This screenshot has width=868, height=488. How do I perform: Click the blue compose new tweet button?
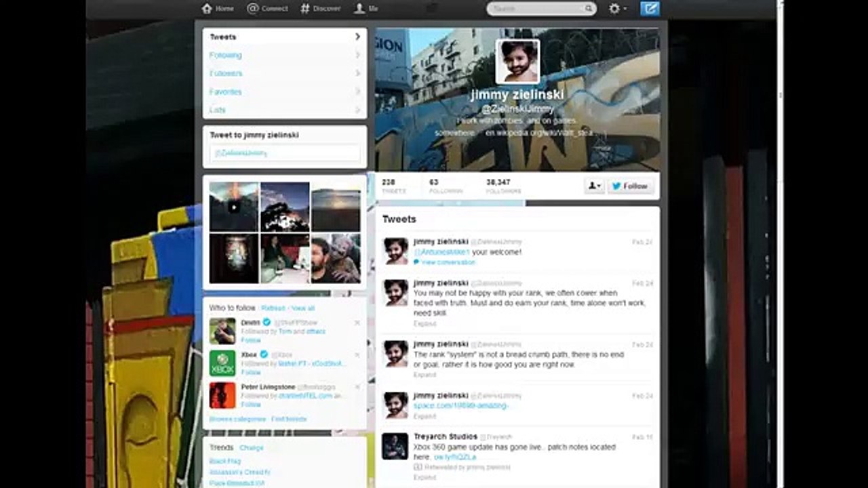650,9
